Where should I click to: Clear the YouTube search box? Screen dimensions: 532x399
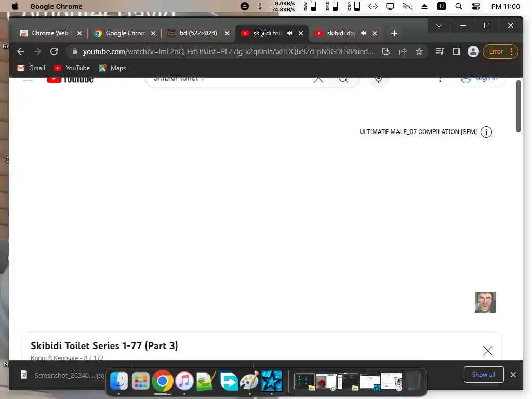point(318,80)
